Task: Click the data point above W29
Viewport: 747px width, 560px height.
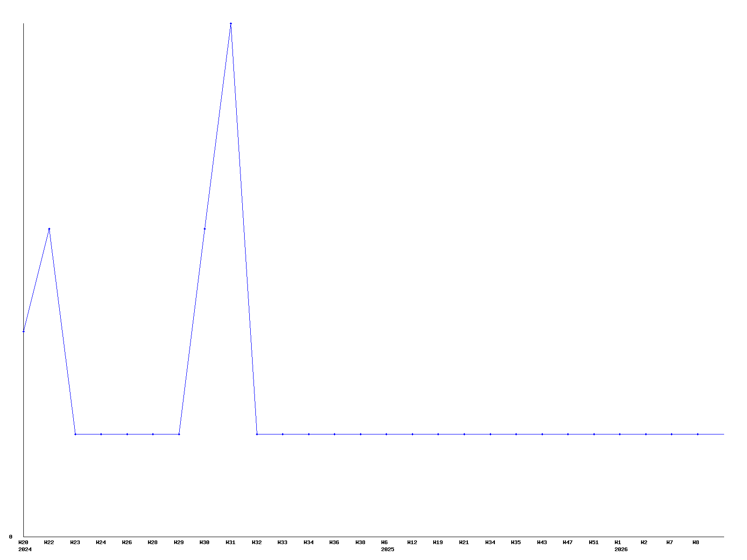Action: [x=179, y=434]
